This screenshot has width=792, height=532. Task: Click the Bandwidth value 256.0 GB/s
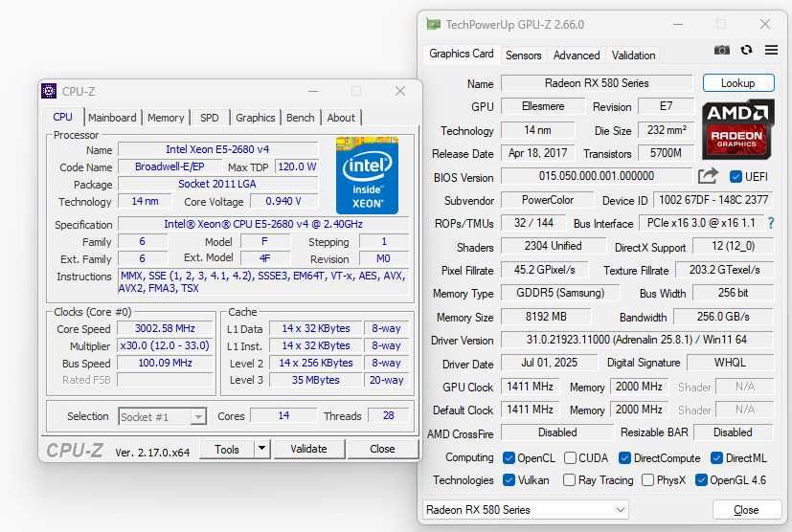coord(723,317)
